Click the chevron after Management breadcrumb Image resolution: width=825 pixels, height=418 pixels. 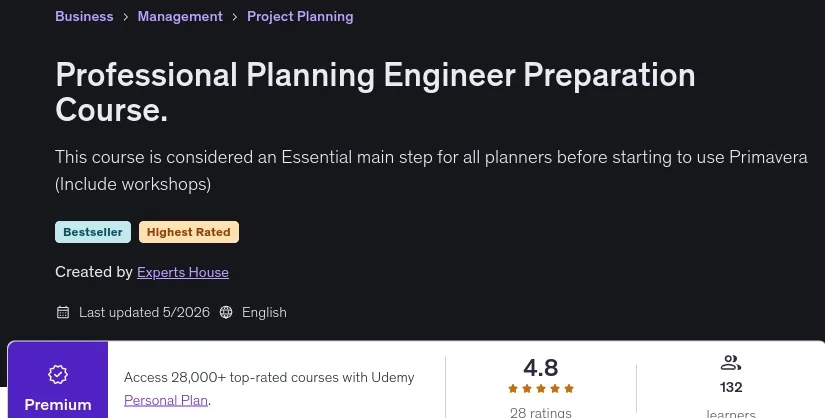click(x=235, y=17)
